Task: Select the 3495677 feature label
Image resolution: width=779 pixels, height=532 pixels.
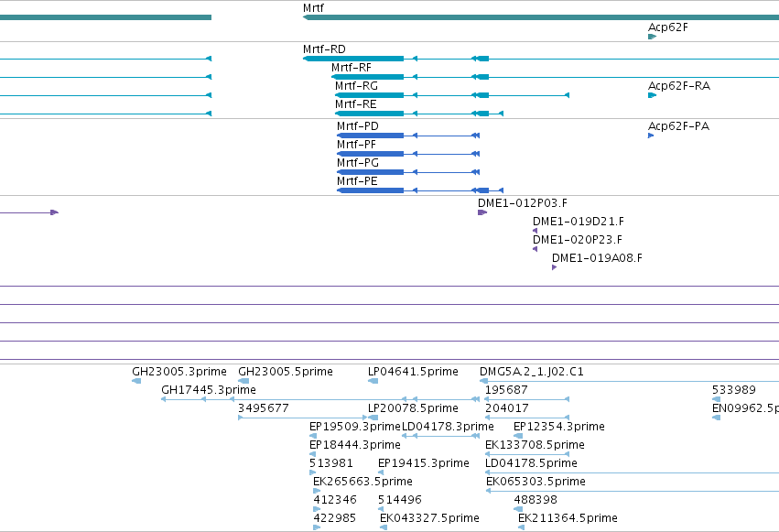Action: coord(264,408)
